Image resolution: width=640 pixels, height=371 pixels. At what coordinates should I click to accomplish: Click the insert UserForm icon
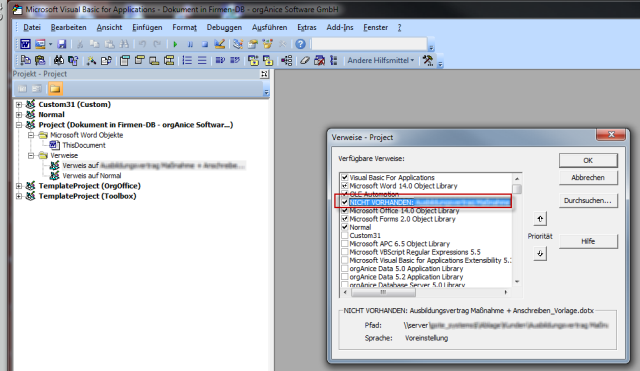tap(40, 44)
